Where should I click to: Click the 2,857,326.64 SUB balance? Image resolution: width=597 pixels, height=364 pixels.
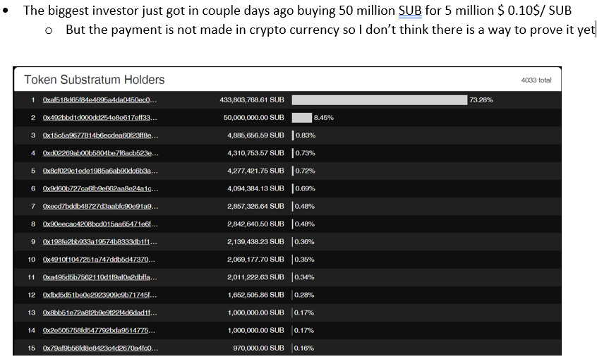(255, 207)
